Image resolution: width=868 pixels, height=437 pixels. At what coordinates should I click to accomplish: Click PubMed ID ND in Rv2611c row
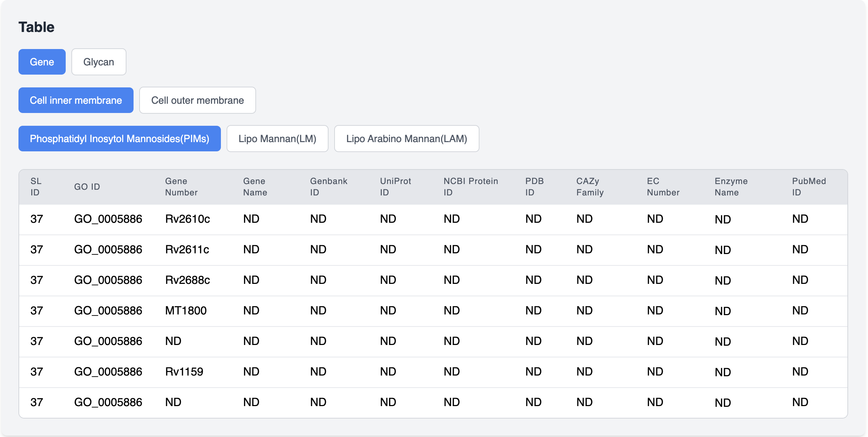click(800, 249)
